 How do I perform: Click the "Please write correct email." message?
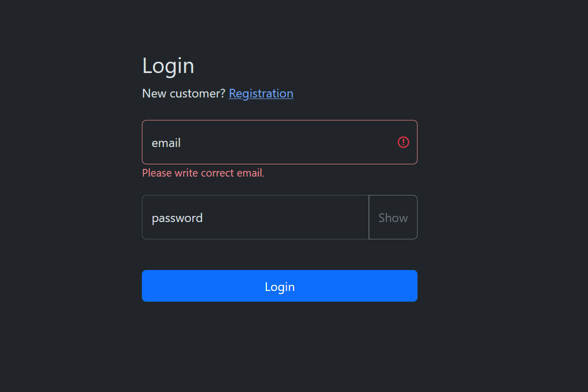tap(203, 173)
